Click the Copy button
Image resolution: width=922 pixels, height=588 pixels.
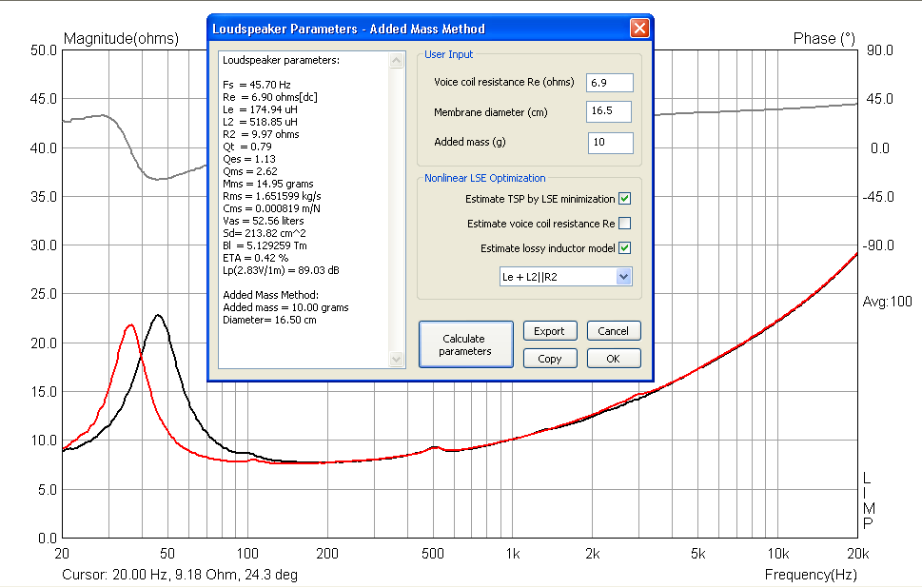[550, 359]
